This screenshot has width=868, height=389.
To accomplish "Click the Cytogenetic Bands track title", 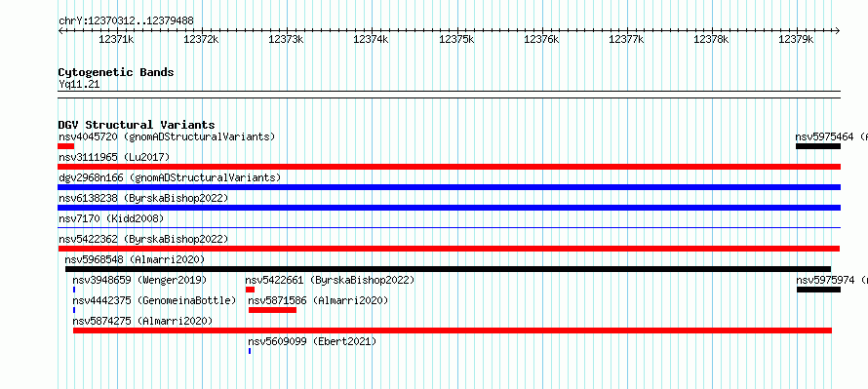I will (x=116, y=72).
